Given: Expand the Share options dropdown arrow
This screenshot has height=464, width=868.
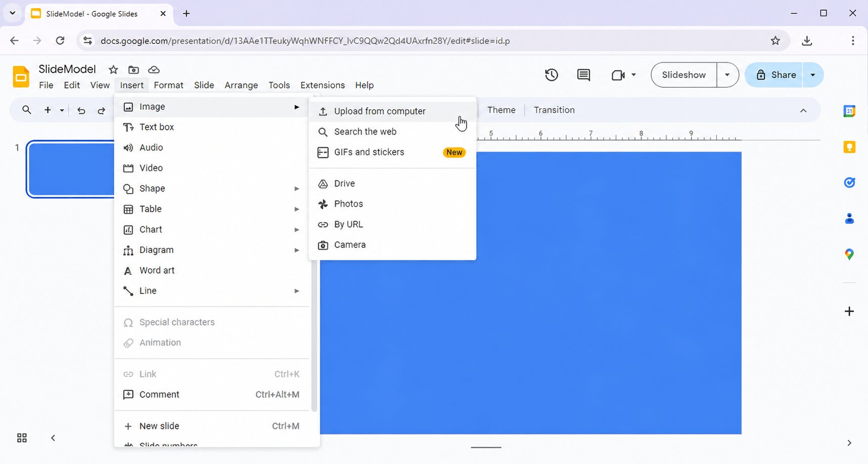Looking at the screenshot, I should [813, 75].
